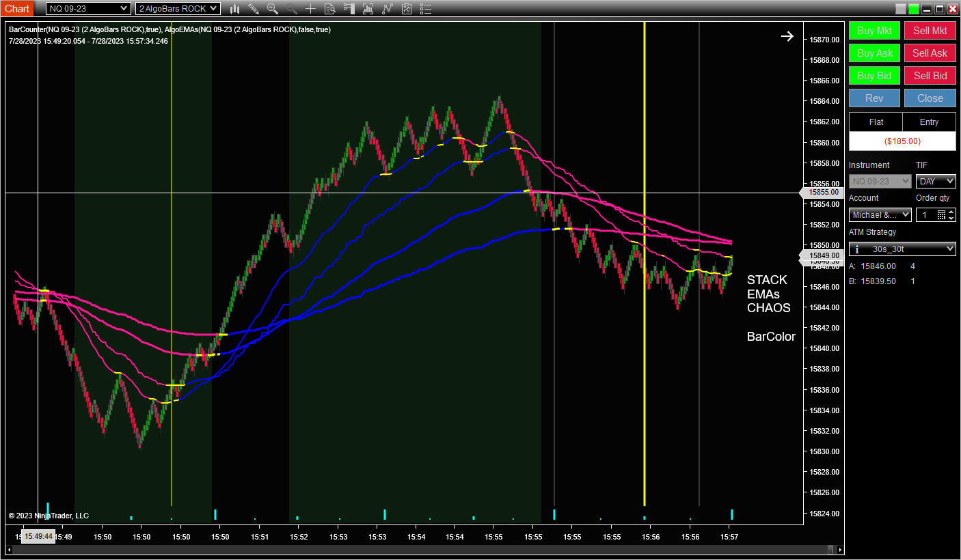This screenshot has height=560, width=961.
Task: Click the zoom in magnifier icon
Action: (x=273, y=9)
